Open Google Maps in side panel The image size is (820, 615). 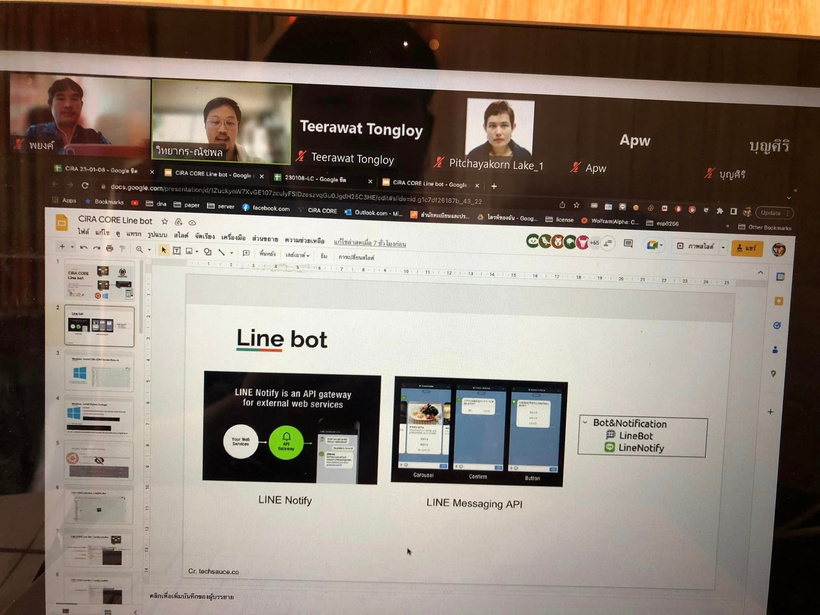[773, 374]
